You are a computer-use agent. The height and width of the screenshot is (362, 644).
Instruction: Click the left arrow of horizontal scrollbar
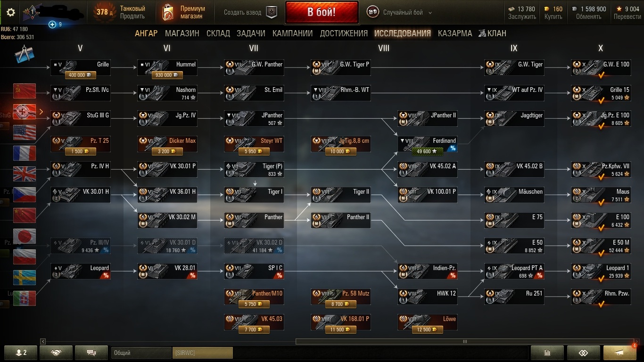tap(43, 341)
